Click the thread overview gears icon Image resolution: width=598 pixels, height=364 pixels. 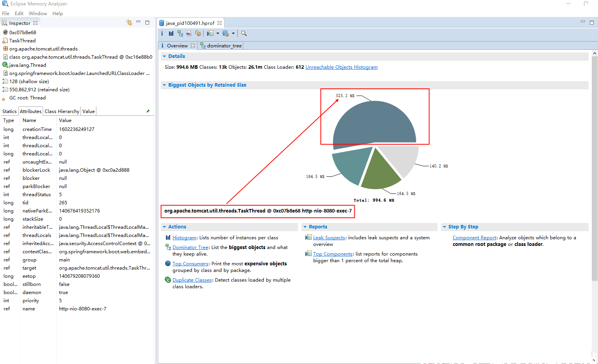coord(198,33)
